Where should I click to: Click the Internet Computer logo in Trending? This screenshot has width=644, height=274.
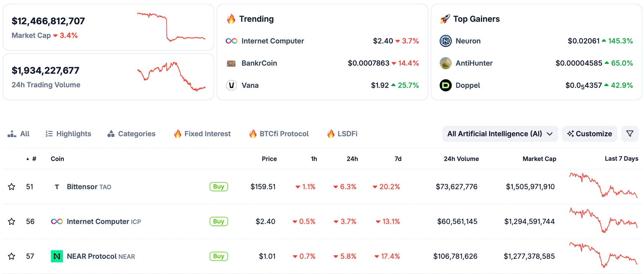pyautogui.click(x=231, y=41)
